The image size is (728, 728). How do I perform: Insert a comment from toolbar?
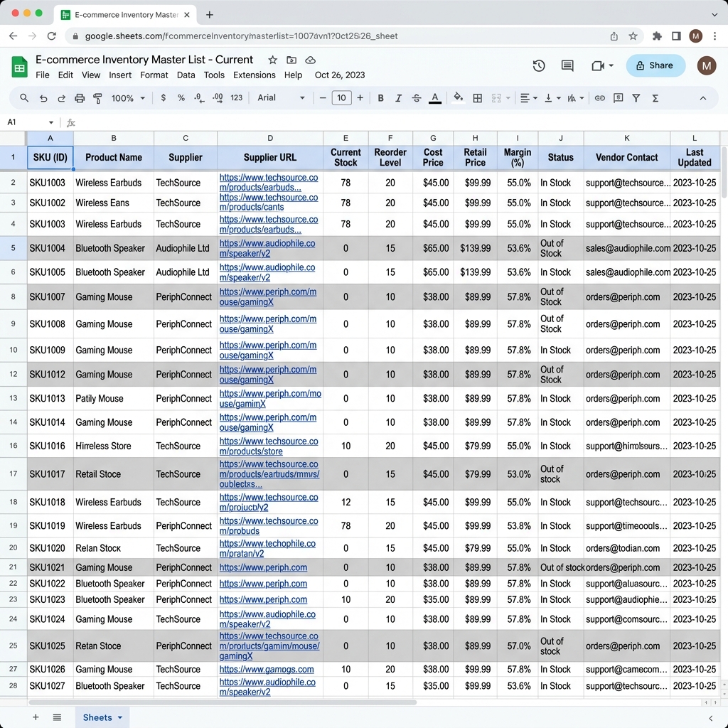click(x=618, y=98)
